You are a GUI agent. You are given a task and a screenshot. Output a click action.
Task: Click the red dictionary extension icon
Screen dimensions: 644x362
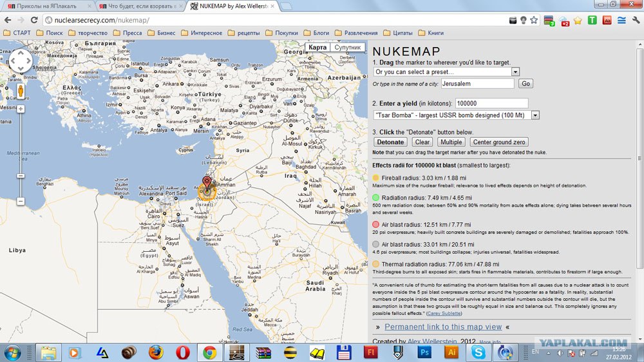(607, 20)
